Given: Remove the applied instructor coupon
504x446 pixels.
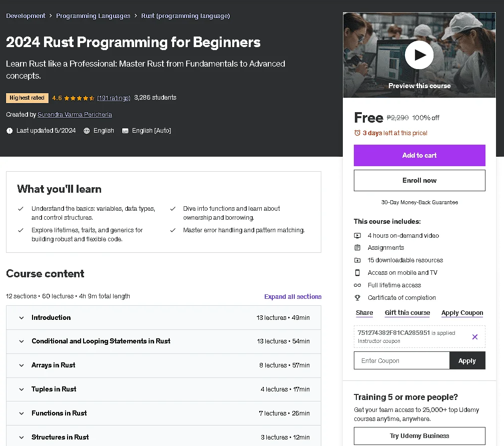Looking at the screenshot, I should coord(475,337).
